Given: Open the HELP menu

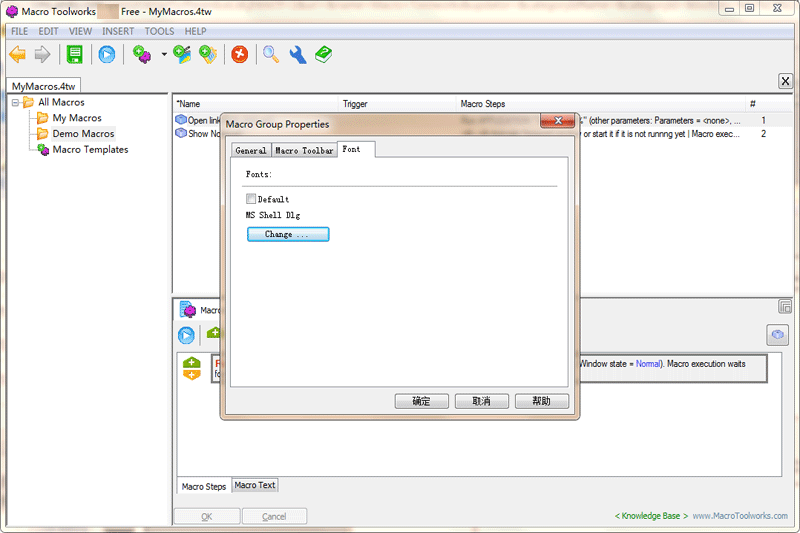Looking at the screenshot, I should pyautogui.click(x=195, y=31).
